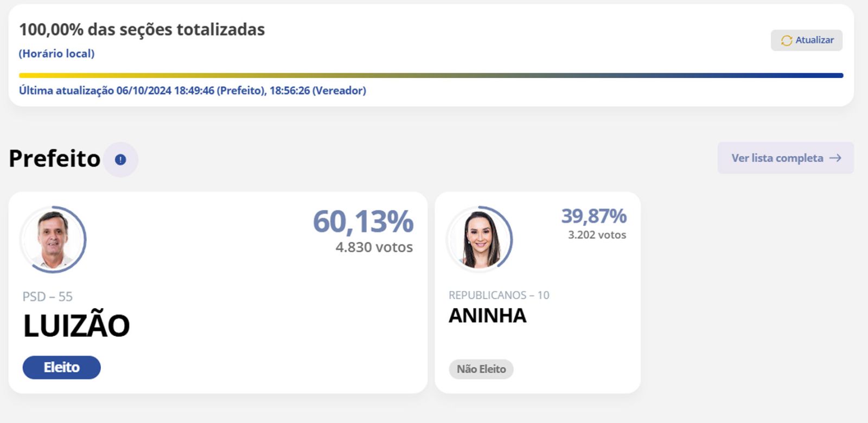The width and height of the screenshot is (868, 423).
Task: Click the Prefeito section heading
Action: [54, 158]
